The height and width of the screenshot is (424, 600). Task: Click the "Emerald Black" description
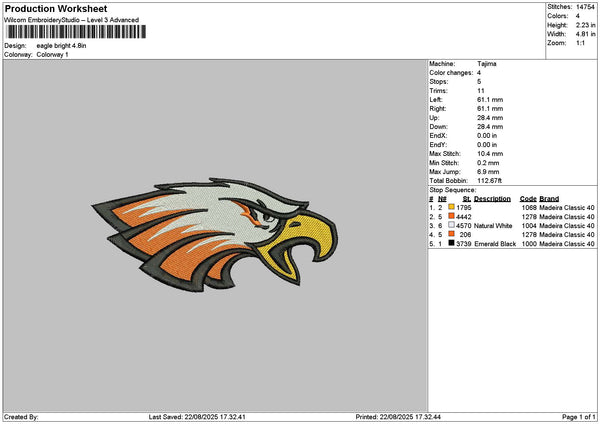495,244
